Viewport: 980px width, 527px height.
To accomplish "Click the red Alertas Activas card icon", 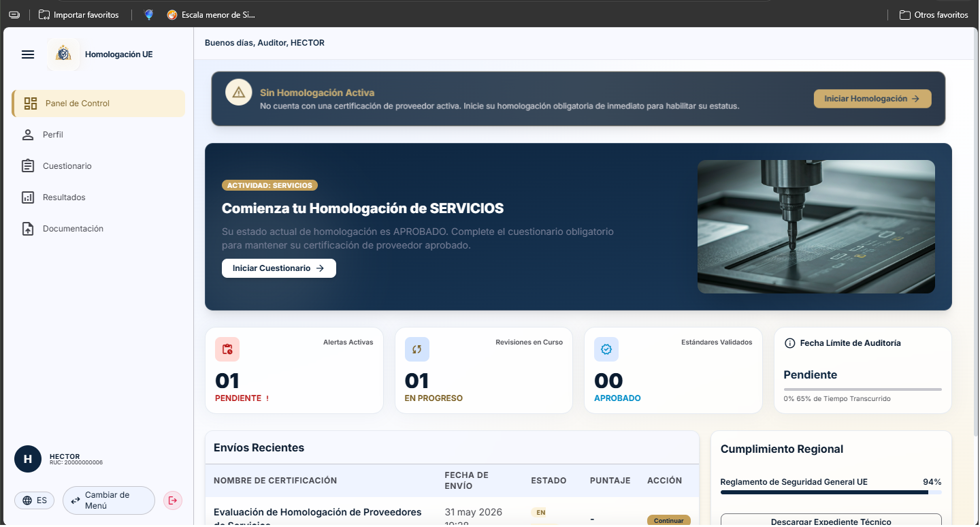I will coord(227,349).
